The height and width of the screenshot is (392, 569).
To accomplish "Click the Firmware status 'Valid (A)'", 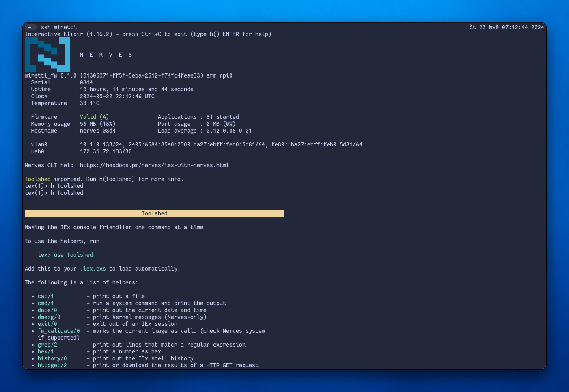I will [95, 117].
